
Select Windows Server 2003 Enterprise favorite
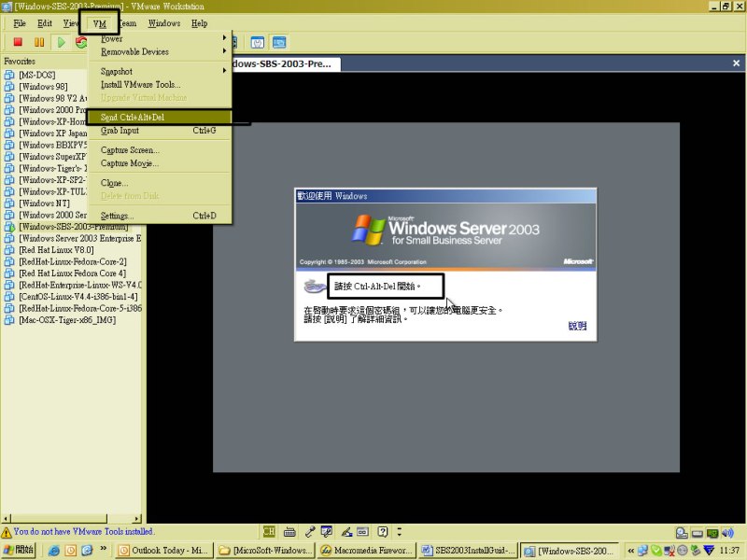[x=79, y=239]
